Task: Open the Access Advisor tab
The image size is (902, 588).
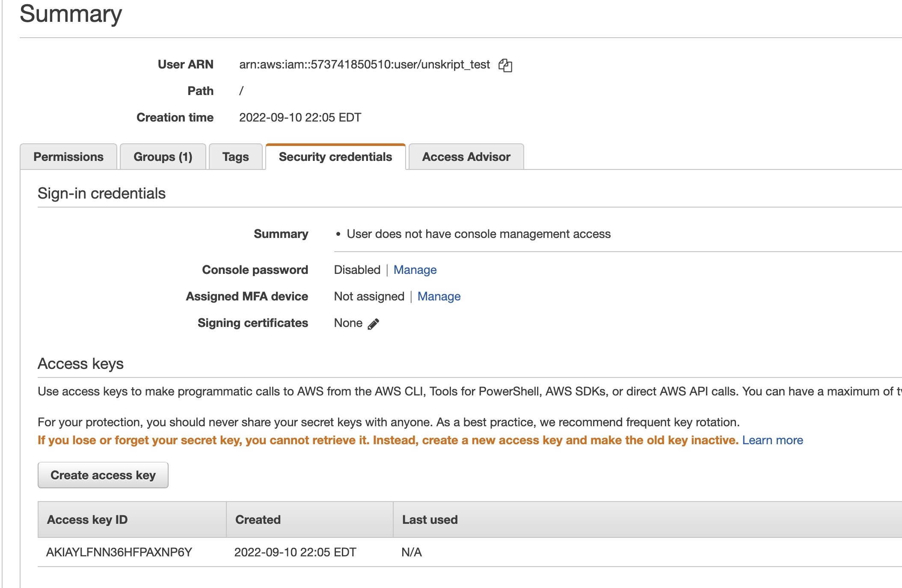Action: pos(466,157)
